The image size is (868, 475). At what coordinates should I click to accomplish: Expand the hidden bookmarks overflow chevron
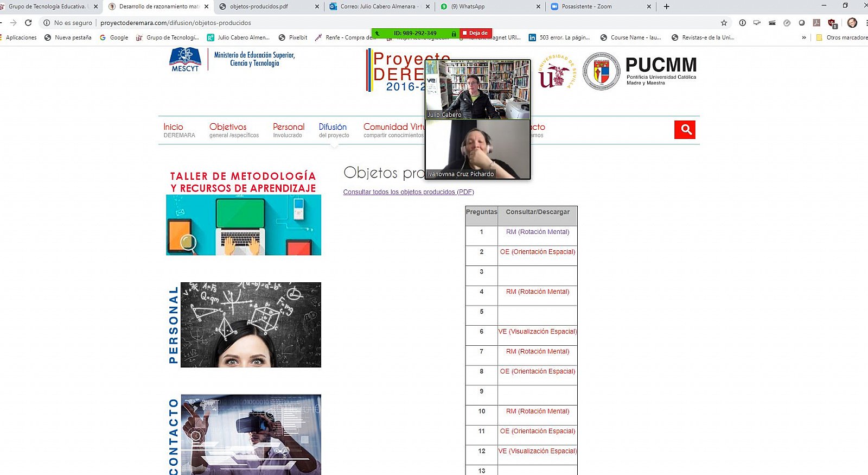pyautogui.click(x=804, y=37)
